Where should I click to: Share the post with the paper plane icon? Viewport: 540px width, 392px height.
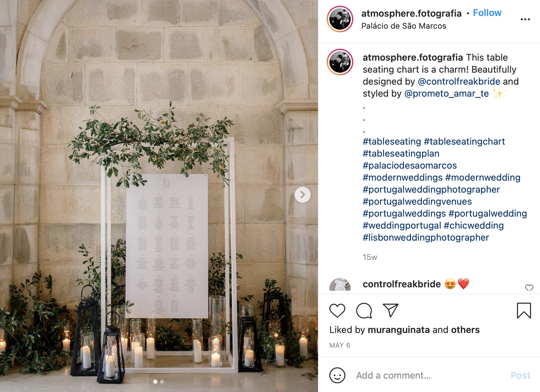391,310
